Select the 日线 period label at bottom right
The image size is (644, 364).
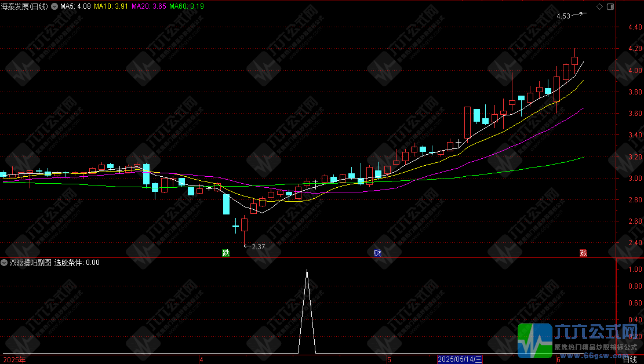[630, 360]
